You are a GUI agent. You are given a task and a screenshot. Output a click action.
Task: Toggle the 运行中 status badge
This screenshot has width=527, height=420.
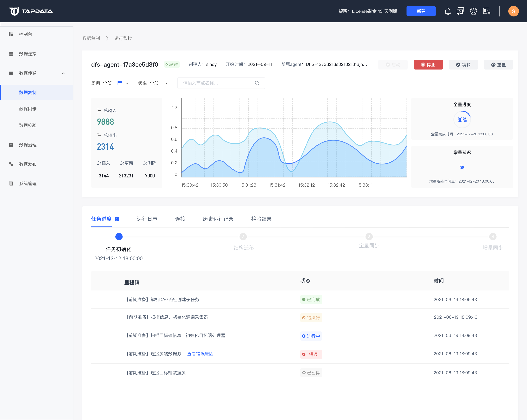[x=172, y=64]
